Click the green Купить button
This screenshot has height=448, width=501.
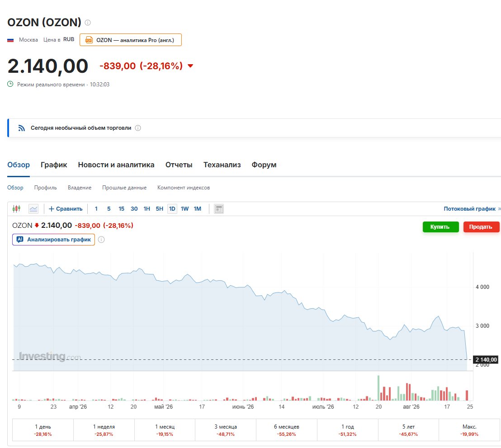click(440, 227)
